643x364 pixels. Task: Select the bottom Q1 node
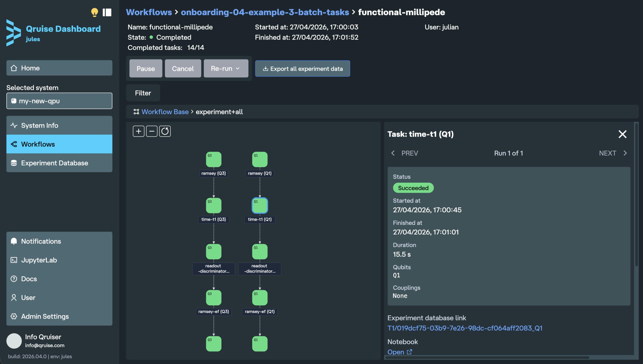point(260,344)
